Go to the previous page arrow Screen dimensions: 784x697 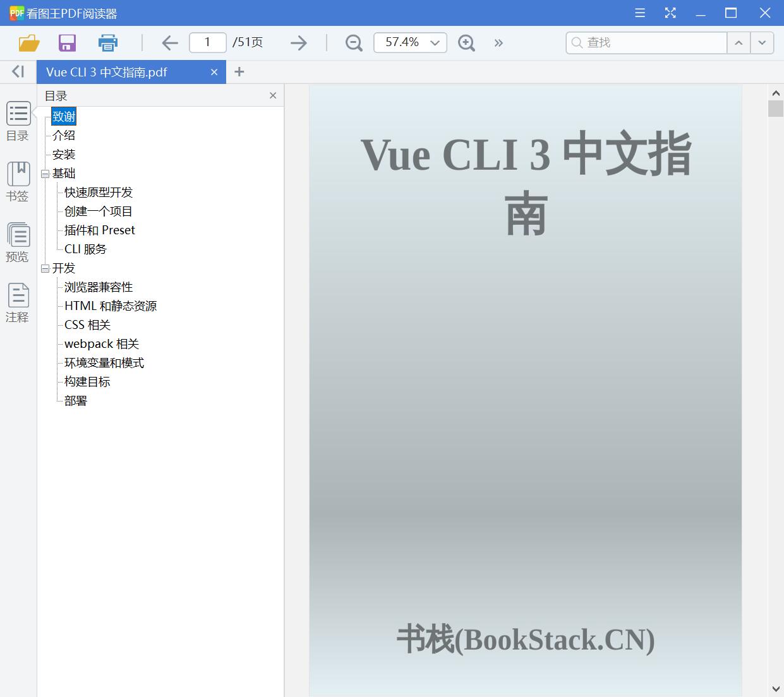[x=170, y=43]
